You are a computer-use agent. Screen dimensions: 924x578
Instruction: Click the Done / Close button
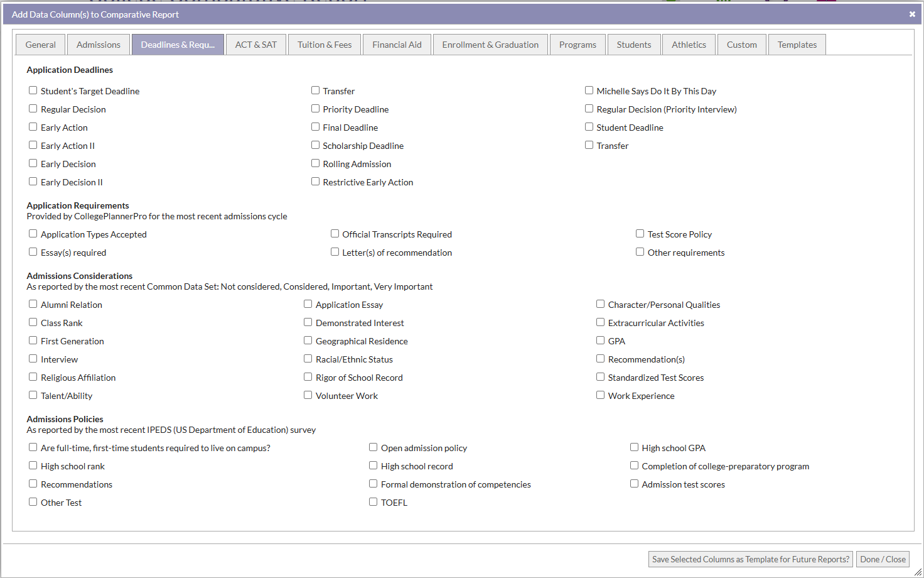[883, 559]
